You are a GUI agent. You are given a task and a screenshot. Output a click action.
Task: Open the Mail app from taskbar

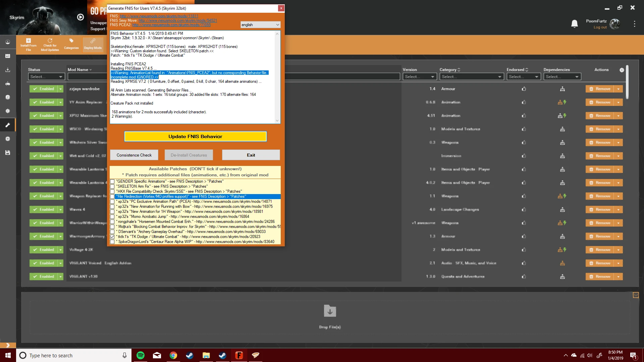pos(157,355)
